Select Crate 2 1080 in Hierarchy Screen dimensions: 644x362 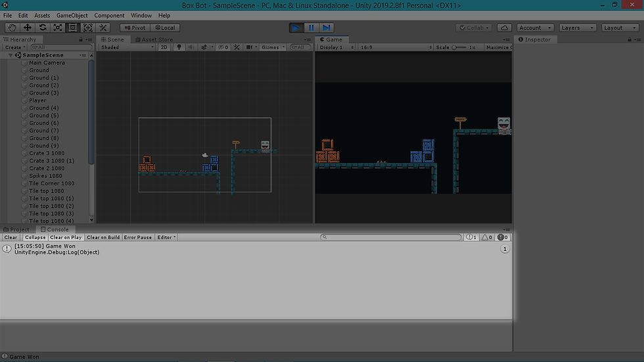click(47, 168)
